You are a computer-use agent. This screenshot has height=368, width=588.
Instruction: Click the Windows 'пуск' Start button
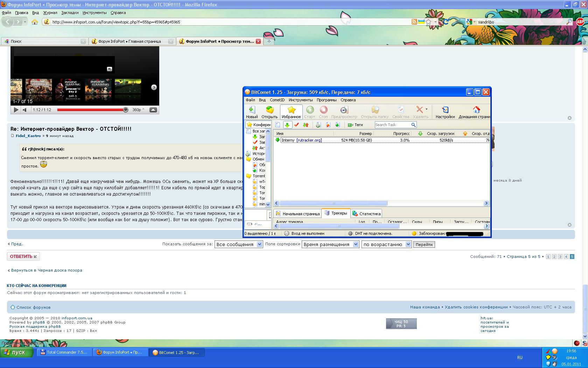tap(16, 352)
